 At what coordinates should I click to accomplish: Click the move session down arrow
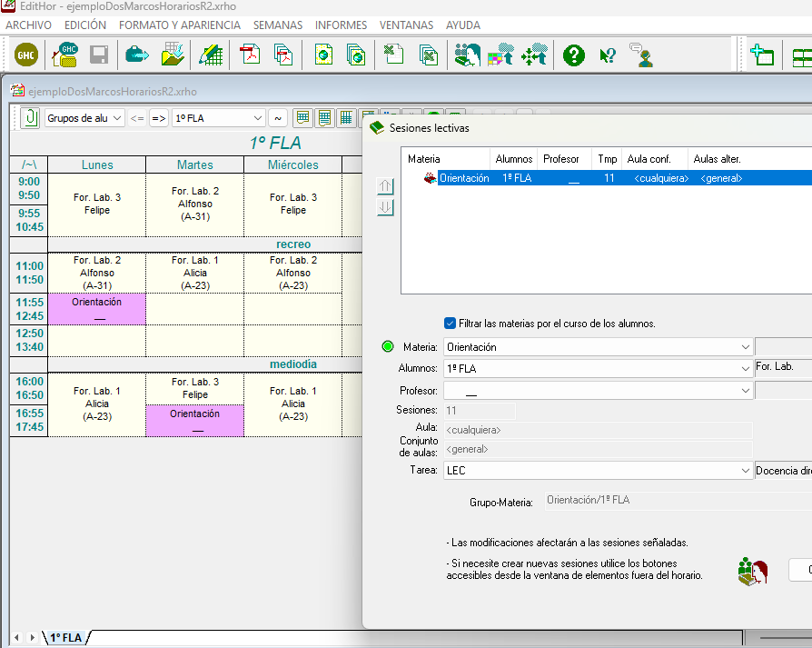[385, 208]
